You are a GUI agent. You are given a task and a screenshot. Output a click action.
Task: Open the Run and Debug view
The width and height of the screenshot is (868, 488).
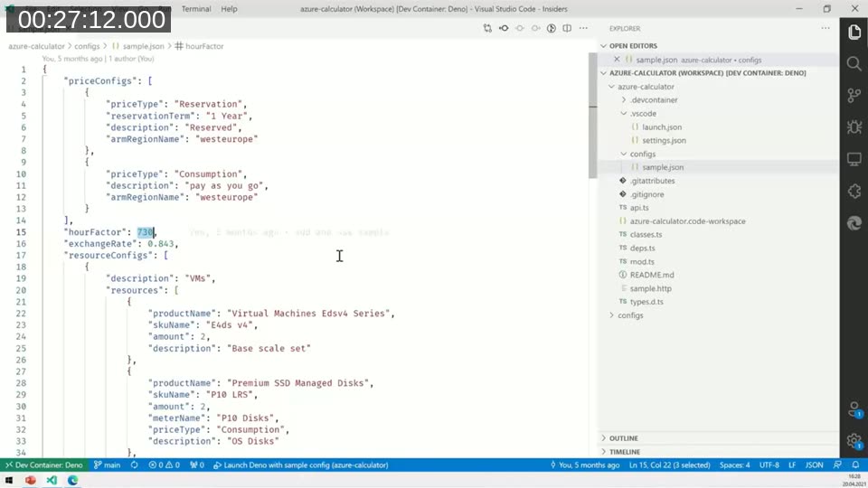click(x=854, y=127)
